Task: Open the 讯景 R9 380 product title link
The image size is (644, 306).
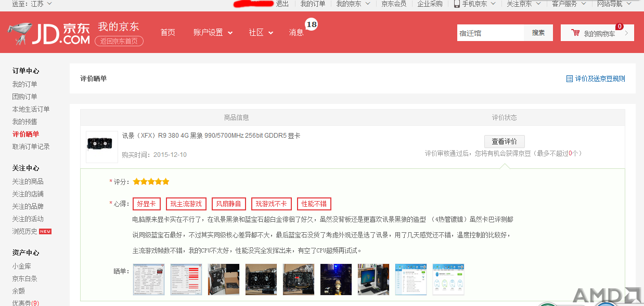Action: (211, 136)
